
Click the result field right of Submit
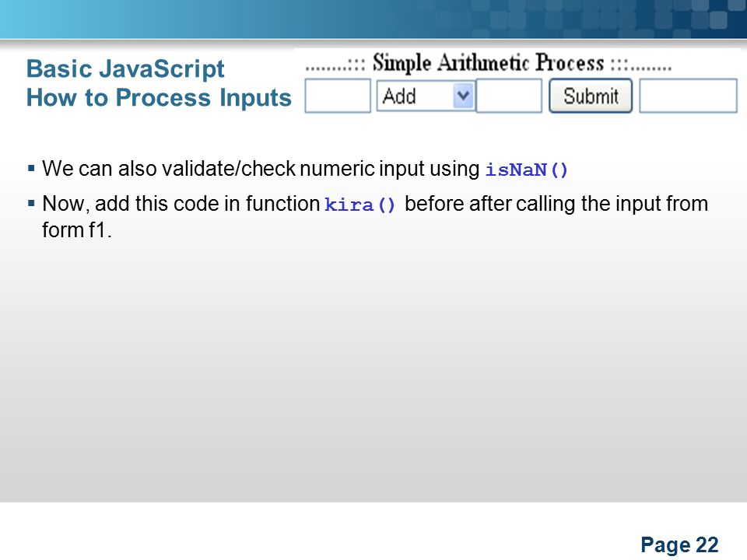[x=688, y=96]
